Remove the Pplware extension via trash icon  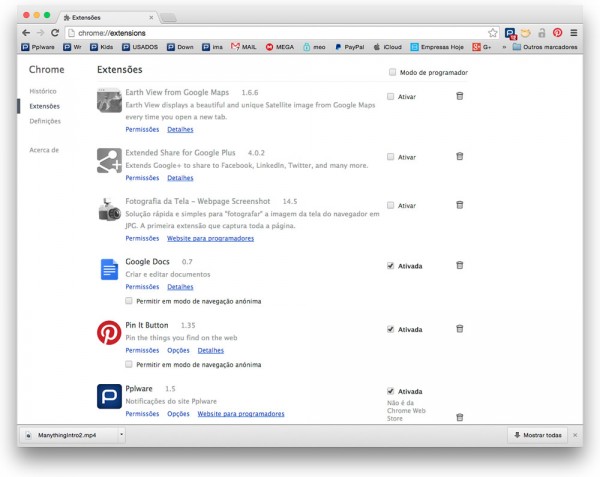point(460,417)
